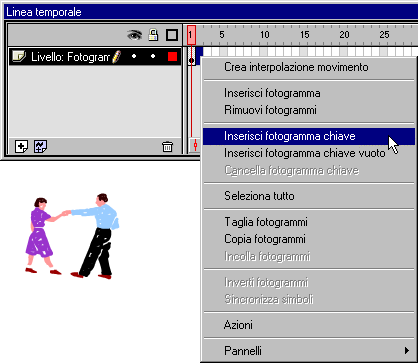Toggle lock dot of the Fotogrammi layer
This screenshot has width=418, height=363.
(153, 57)
